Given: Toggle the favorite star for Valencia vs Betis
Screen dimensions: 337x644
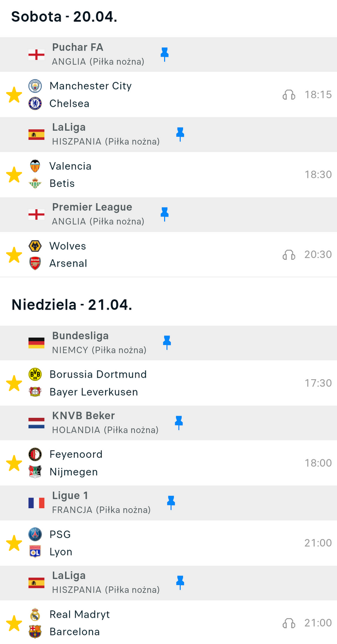Looking at the screenshot, I should [x=14, y=174].
